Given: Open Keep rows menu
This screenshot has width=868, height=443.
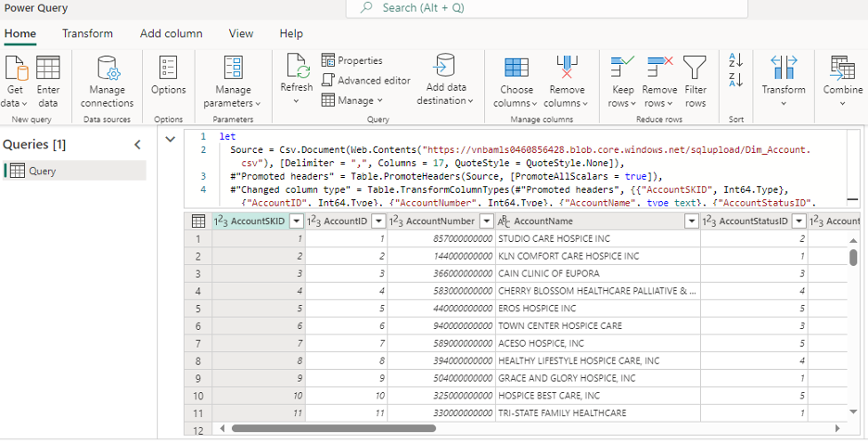Looking at the screenshot, I should tap(623, 82).
